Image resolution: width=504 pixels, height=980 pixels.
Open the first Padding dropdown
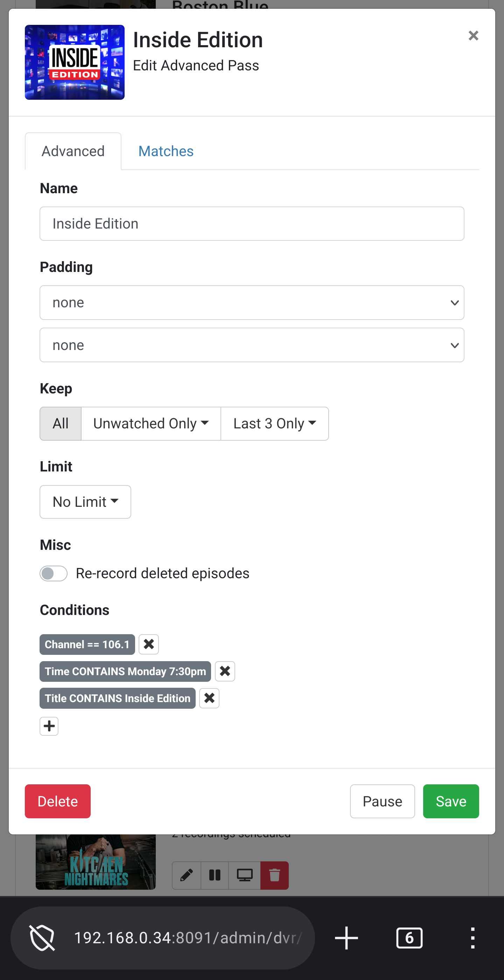252,302
